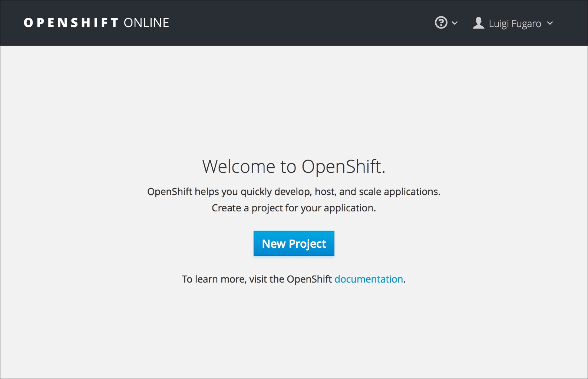
Task: Click the user avatar icon
Action: 479,23
